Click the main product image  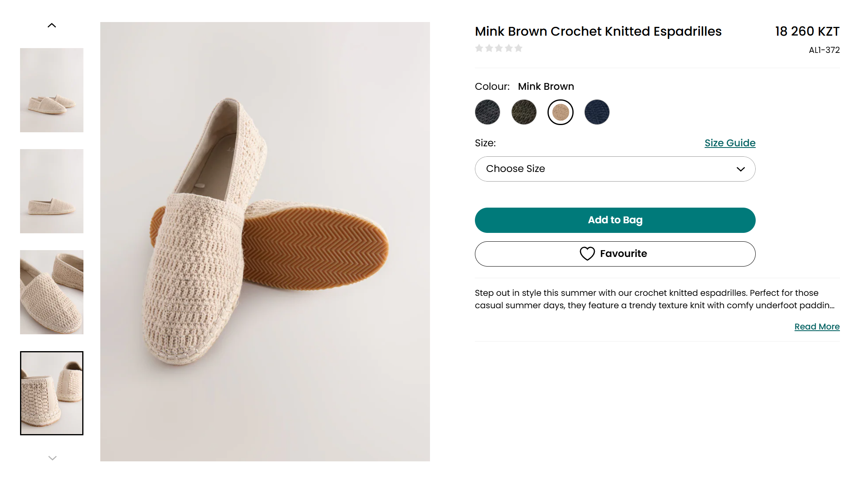pyautogui.click(x=265, y=241)
